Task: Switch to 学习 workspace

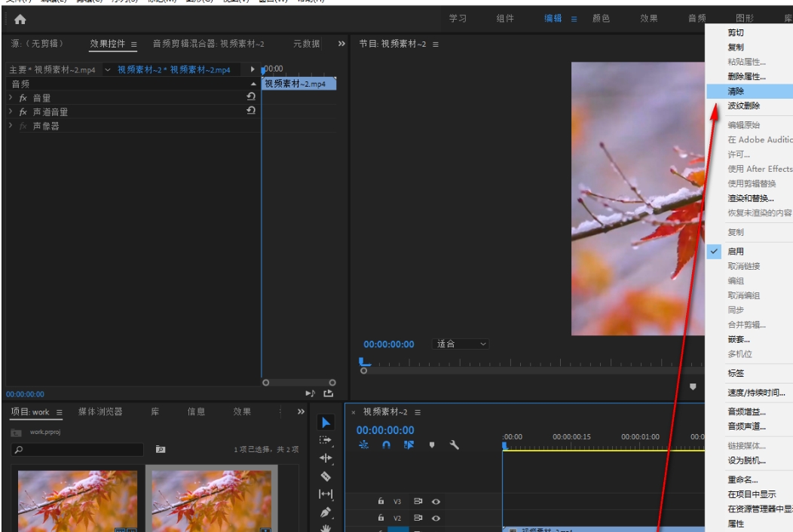Action: [x=458, y=19]
